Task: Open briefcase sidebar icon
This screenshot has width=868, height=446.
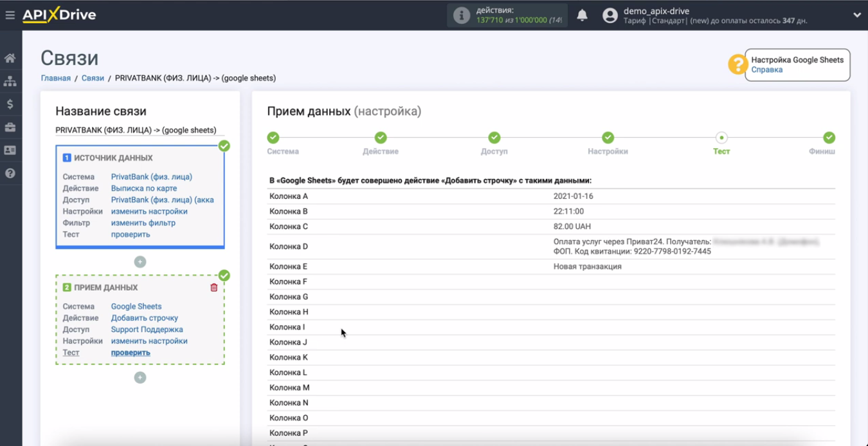Action: click(10, 127)
